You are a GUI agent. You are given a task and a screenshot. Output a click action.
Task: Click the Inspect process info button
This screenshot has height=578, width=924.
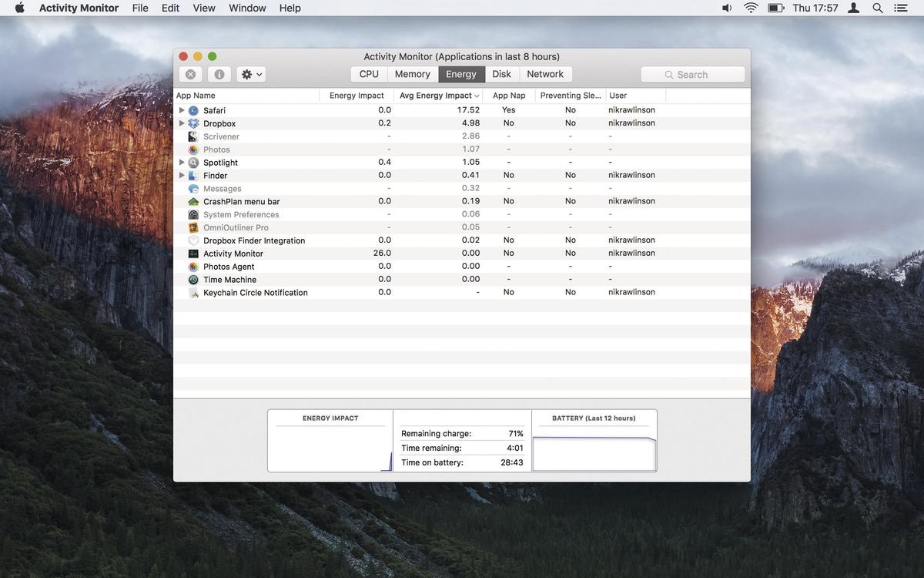pyautogui.click(x=219, y=74)
